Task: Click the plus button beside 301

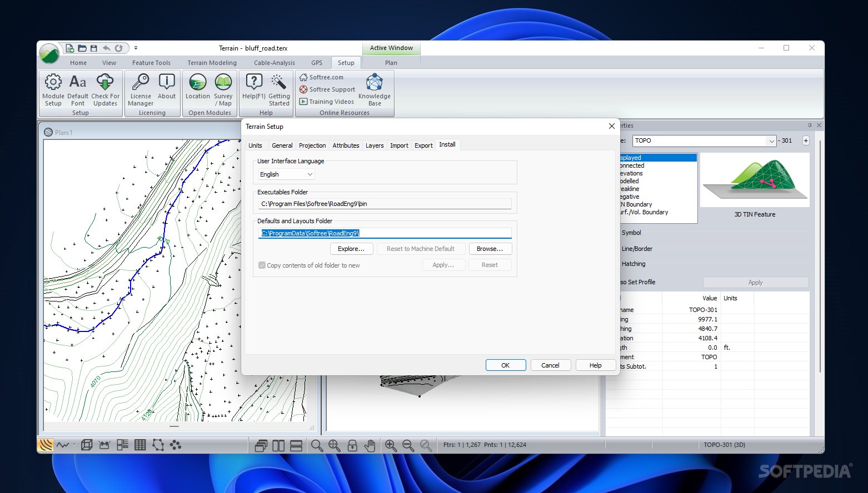Action: [x=806, y=141]
